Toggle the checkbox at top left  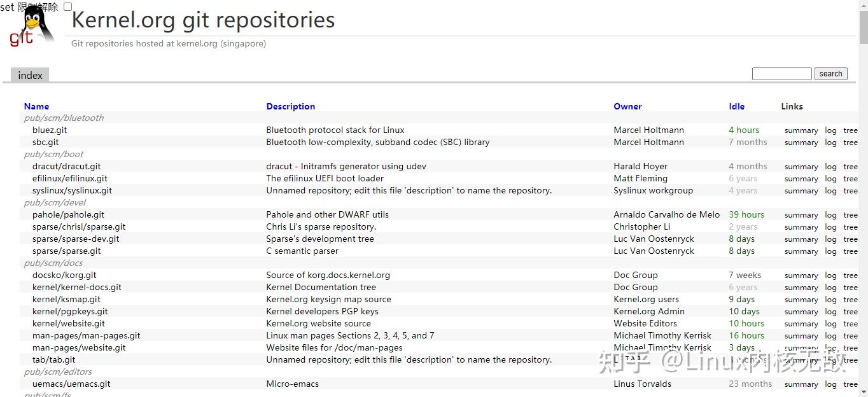point(68,7)
